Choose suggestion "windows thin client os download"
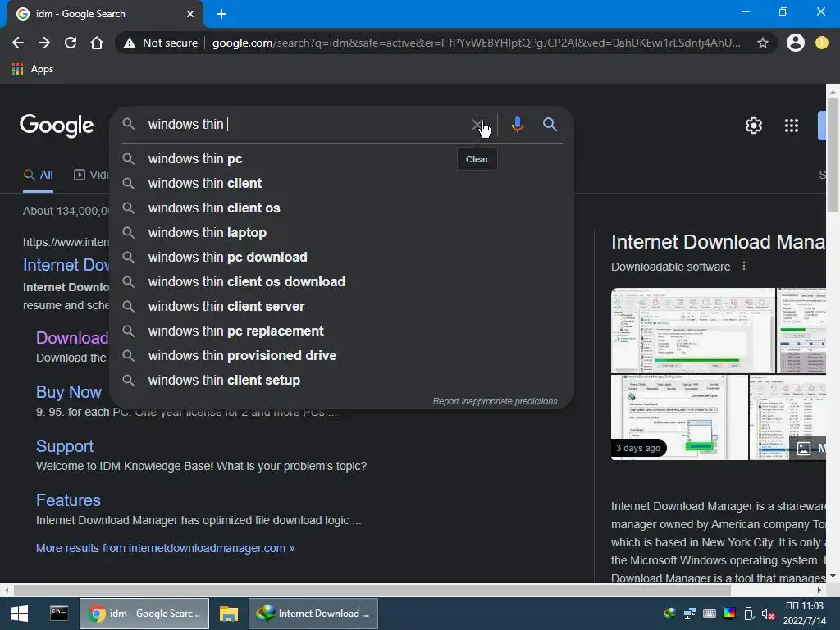Screen dimensions: 840x630 coord(342,282)
